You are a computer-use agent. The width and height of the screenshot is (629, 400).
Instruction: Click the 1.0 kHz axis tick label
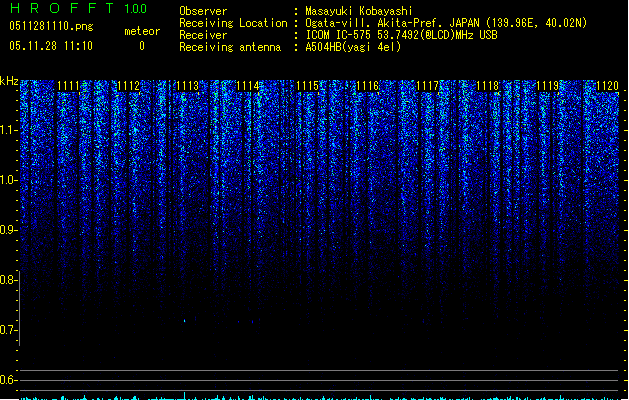(x=8, y=180)
